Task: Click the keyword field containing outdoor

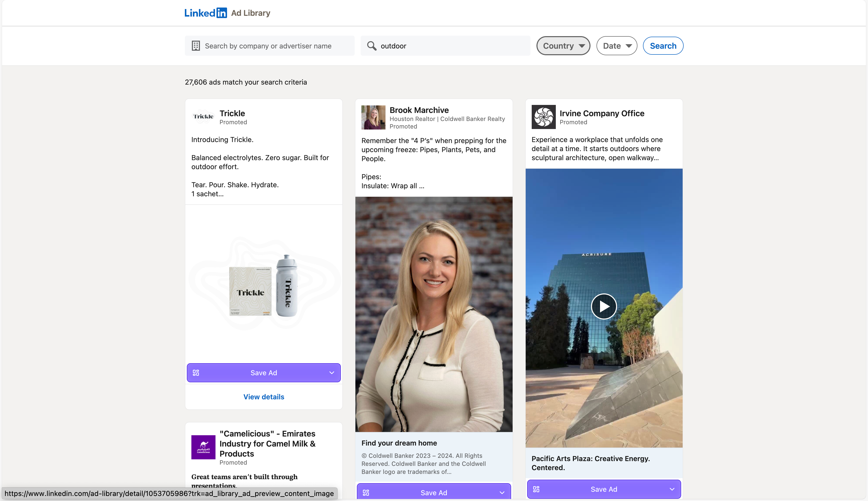Action: 451,46
